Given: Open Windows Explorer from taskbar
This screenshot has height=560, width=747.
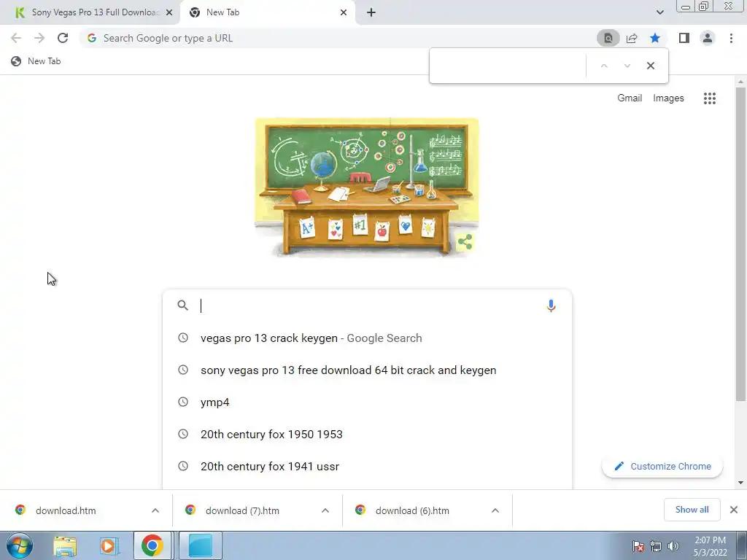Looking at the screenshot, I should (65, 546).
